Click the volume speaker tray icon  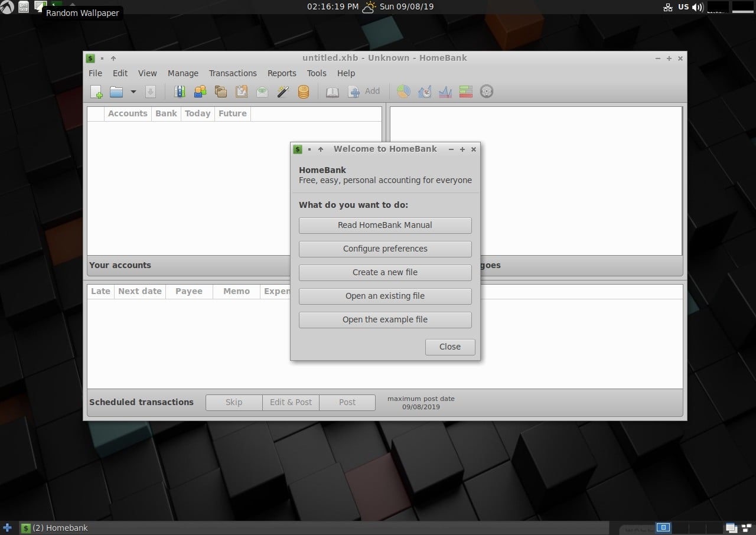coord(698,7)
